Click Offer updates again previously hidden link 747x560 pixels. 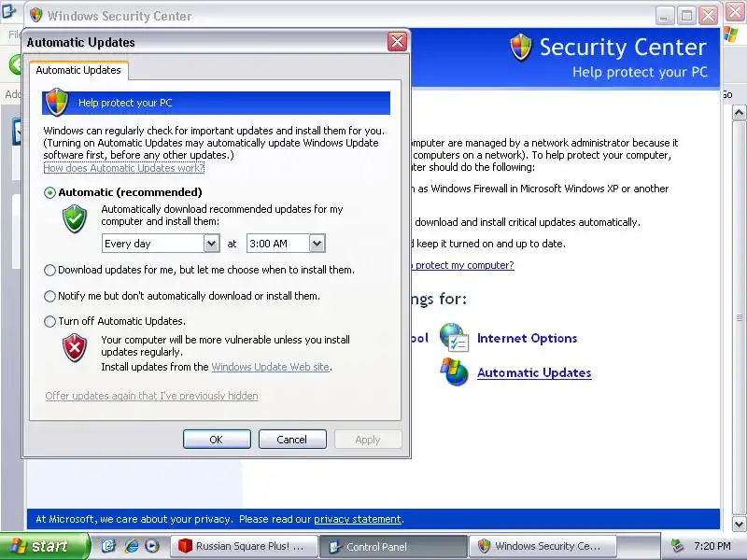151,396
